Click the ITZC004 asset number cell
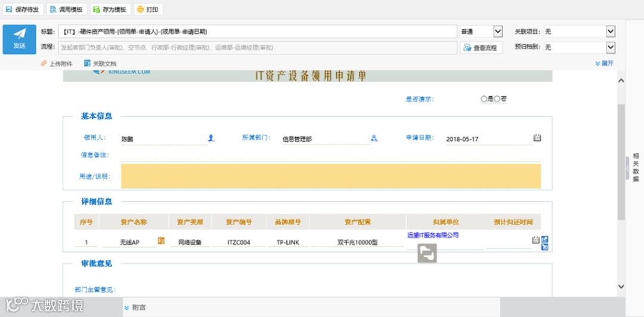Screen dimensions: 644x317 239,242
